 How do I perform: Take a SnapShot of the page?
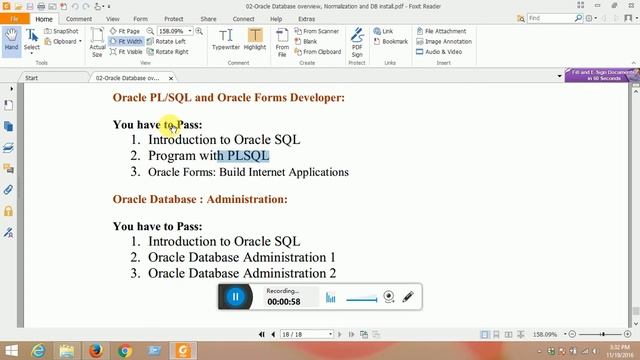click(61, 31)
